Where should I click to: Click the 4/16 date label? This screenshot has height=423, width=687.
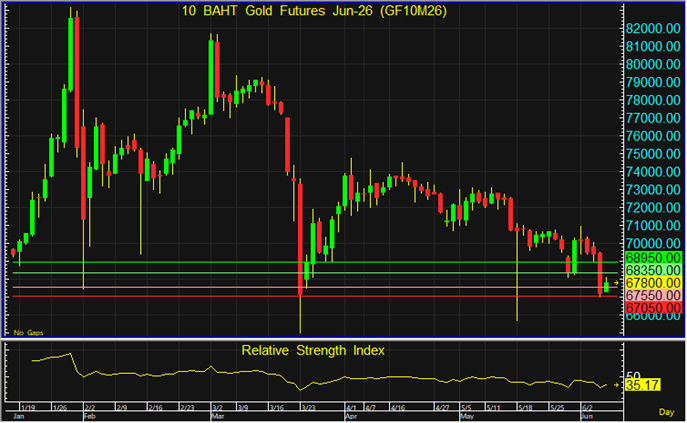click(398, 408)
